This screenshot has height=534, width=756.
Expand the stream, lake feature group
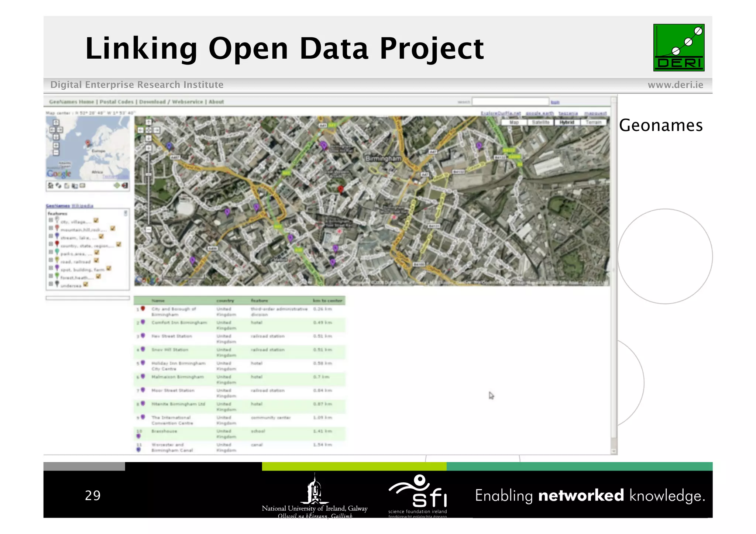click(x=51, y=237)
